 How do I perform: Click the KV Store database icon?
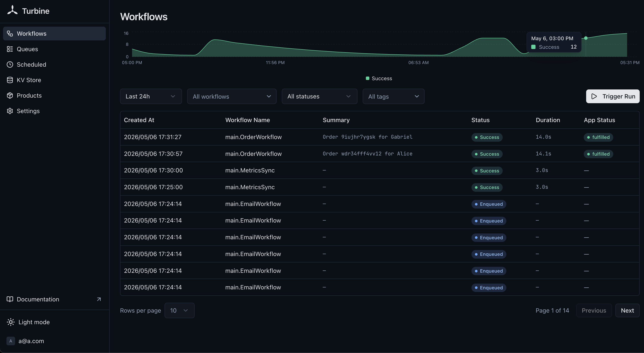click(10, 80)
